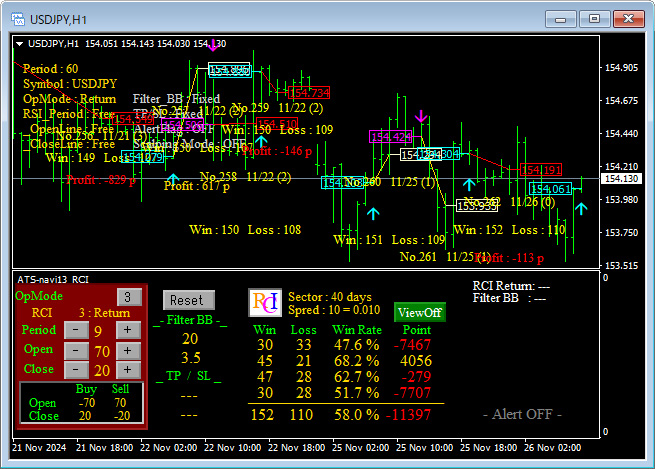The width and height of the screenshot is (655, 469).
Task: Click the Profit : -146 p label
Action: point(277,151)
